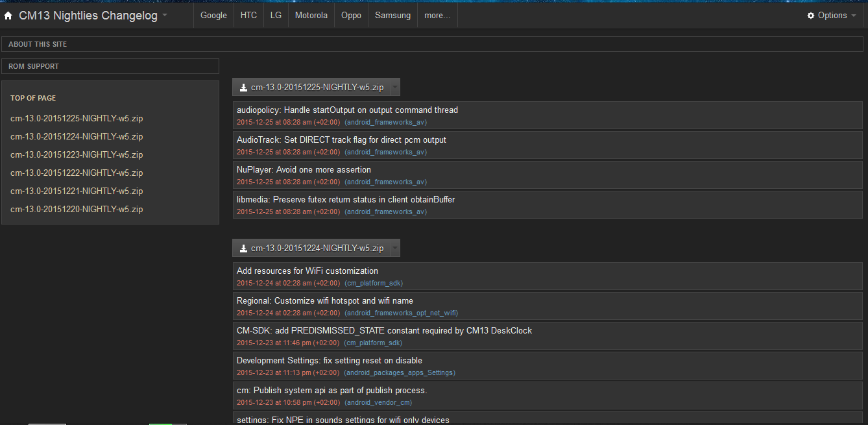The height and width of the screenshot is (425, 868).
Task: Go to cm-13.0-20151223-NIGHTLY-w5.zip in sidebar
Action: pyautogui.click(x=77, y=154)
